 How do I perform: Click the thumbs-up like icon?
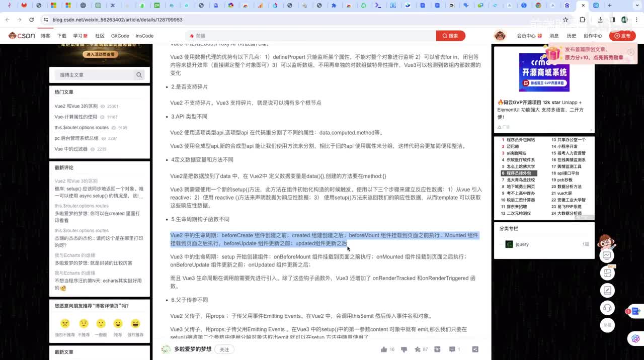tap(384, 349)
